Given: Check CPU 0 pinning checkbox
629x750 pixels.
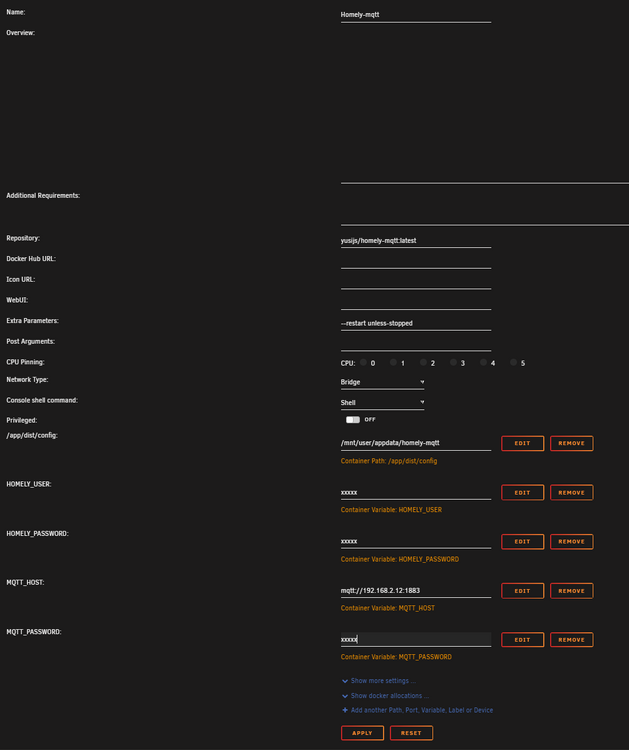Looking at the screenshot, I should (364, 363).
